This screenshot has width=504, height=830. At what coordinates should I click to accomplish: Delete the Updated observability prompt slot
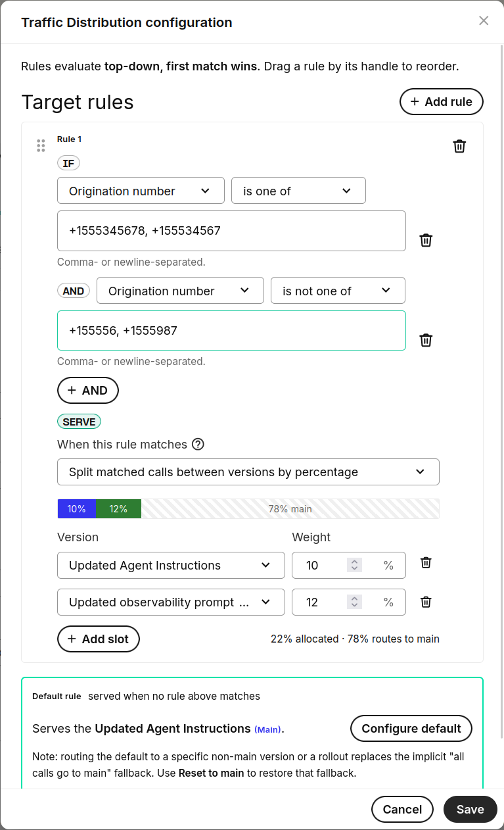pyautogui.click(x=426, y=602)
